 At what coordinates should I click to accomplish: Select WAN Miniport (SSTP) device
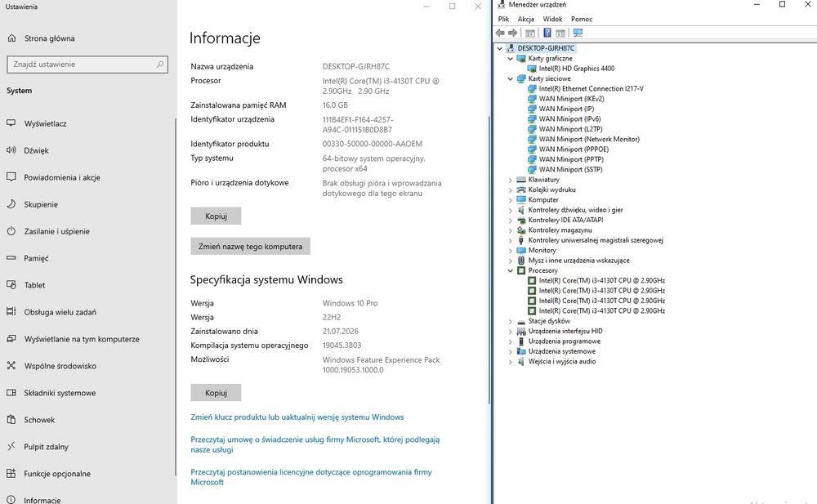[570, 169]
